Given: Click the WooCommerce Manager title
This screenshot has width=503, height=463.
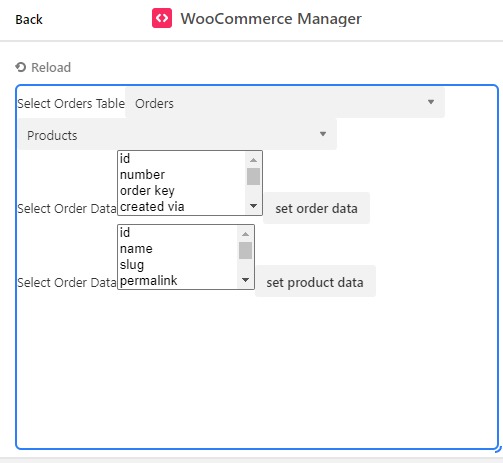Looking at the screenshot, I should [271, 19].
